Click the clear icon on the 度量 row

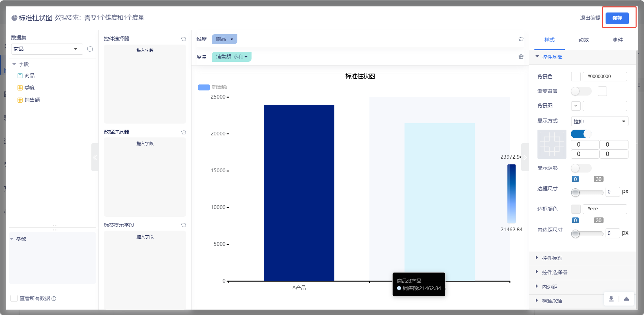click(x=521, y=57)
